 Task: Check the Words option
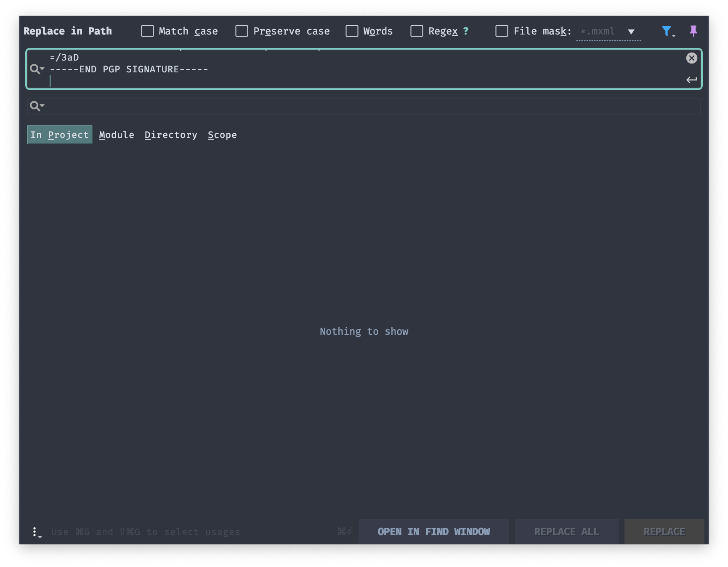[352, 31]
